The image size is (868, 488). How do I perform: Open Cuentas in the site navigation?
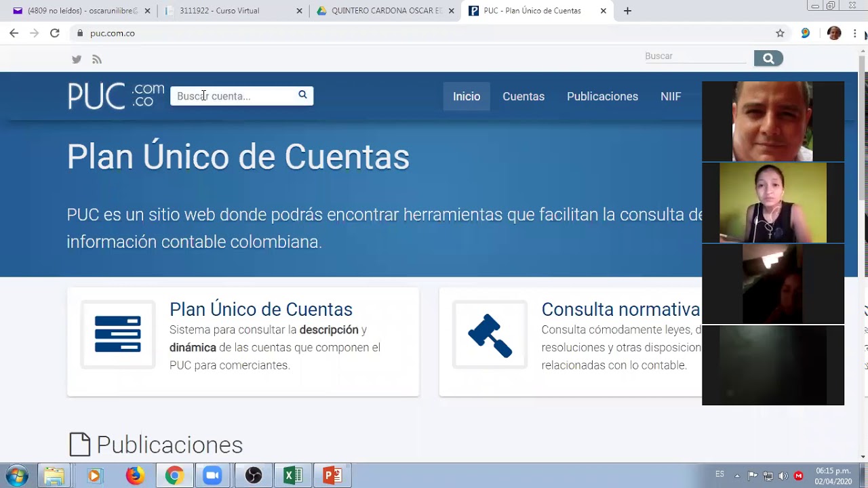(524, 96)
